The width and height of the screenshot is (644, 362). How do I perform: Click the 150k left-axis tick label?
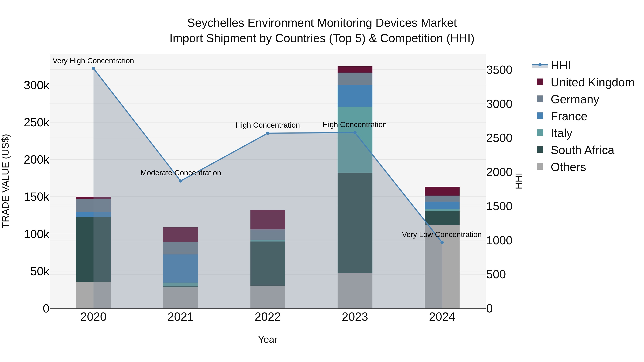(x=36, y=197)
